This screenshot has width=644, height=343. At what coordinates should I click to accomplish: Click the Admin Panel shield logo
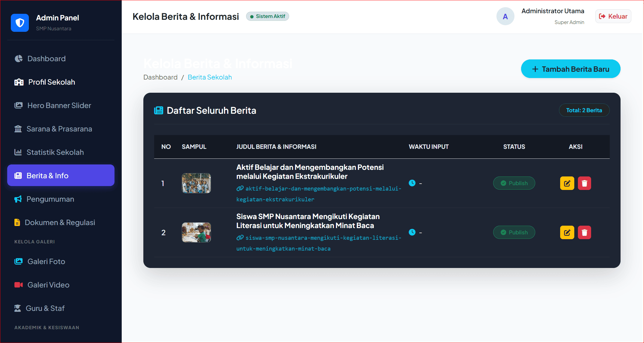[20, 23]
